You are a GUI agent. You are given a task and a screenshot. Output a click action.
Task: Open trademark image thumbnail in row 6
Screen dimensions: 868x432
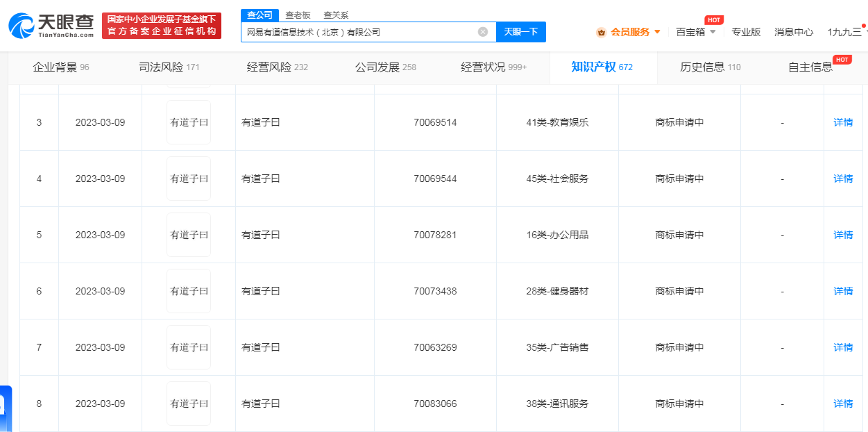pyautogui.click(x=189, y=291)
